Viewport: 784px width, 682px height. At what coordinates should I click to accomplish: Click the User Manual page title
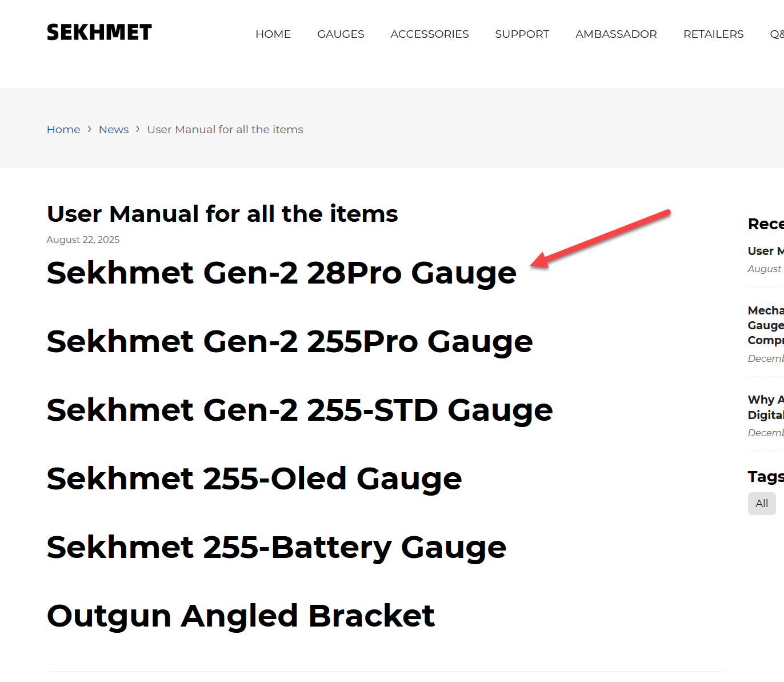pyautogui.click(x=222, y=214)
